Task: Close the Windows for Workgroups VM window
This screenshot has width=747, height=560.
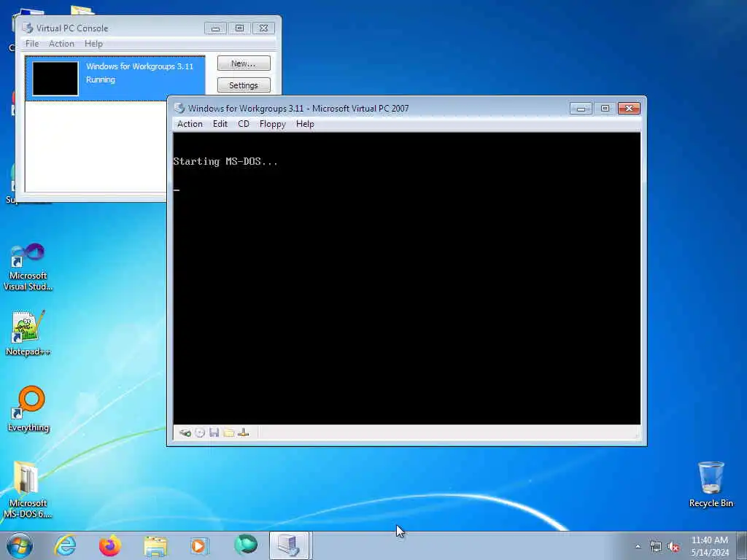Action: (629, 109)
